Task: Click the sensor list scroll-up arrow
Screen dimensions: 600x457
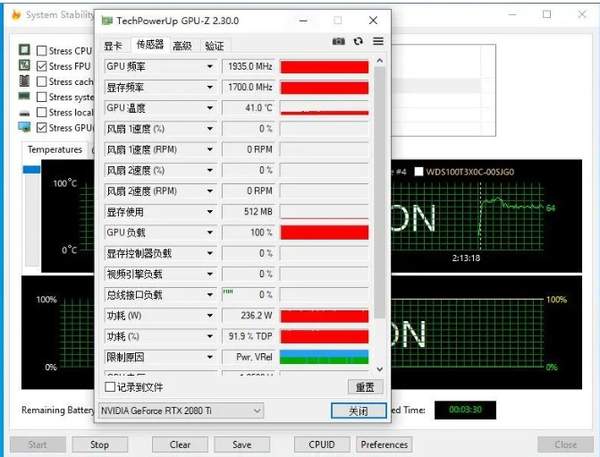Action: coord(380,60)
